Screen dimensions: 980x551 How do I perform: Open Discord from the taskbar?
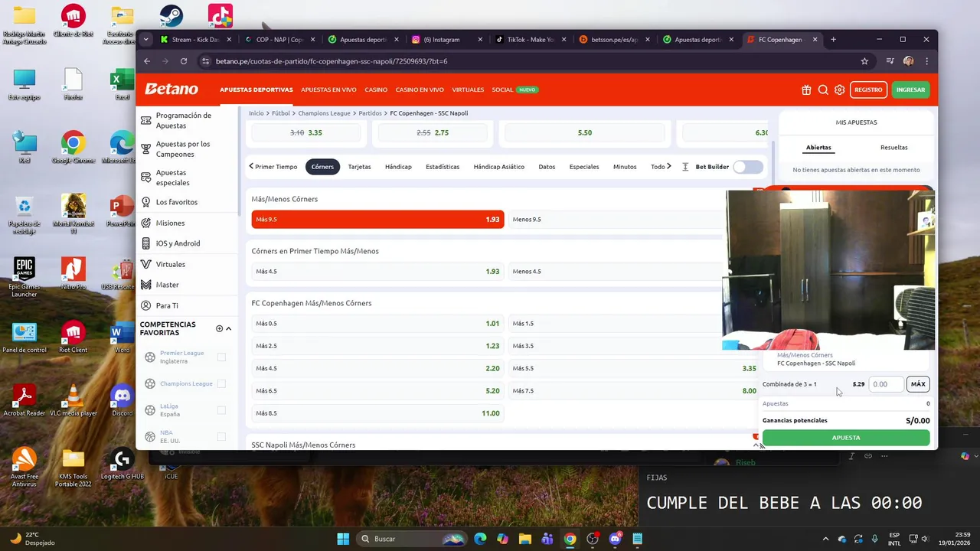point(615,539)
